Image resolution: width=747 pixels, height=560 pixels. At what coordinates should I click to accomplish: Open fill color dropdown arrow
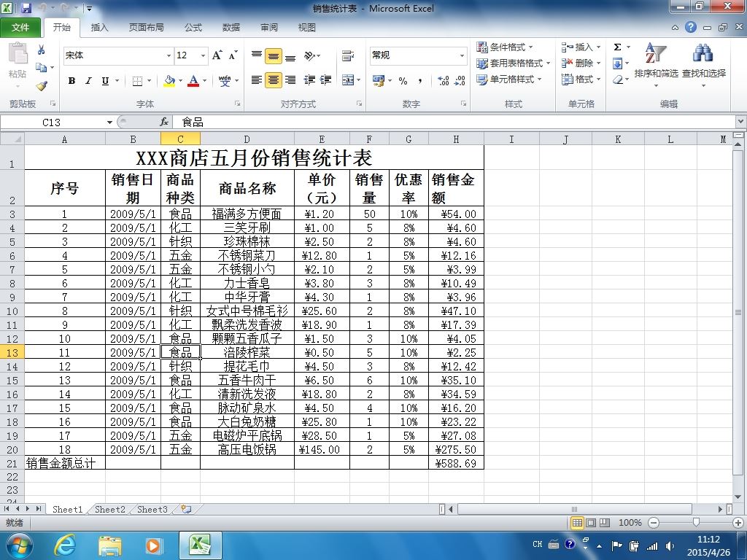(x=181, y=80)
